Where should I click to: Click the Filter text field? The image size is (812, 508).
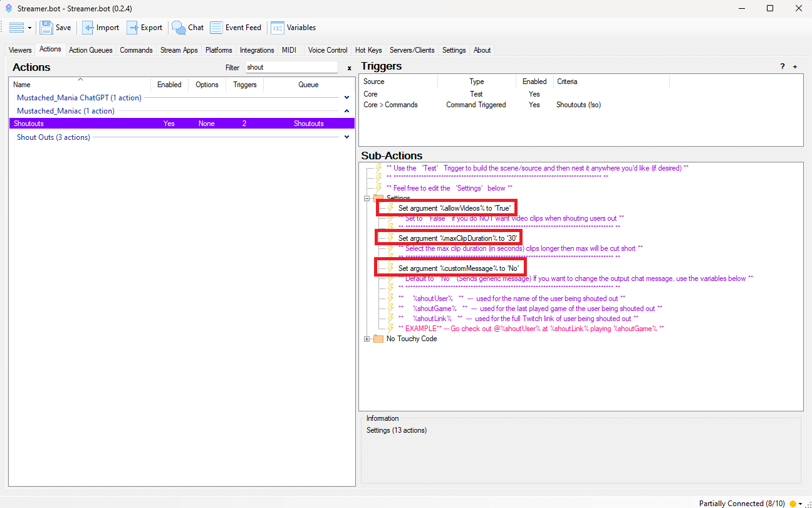click(x=291, y=67)
